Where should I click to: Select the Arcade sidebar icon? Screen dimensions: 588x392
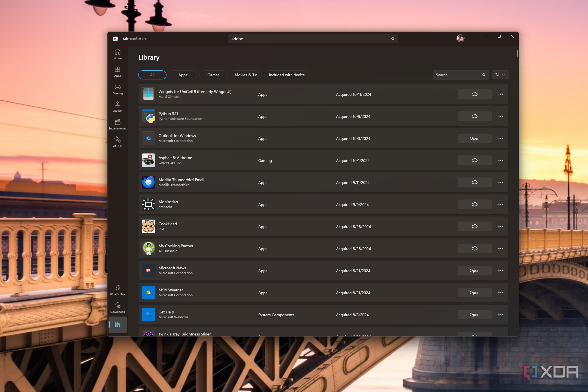(x=117, y=107)
